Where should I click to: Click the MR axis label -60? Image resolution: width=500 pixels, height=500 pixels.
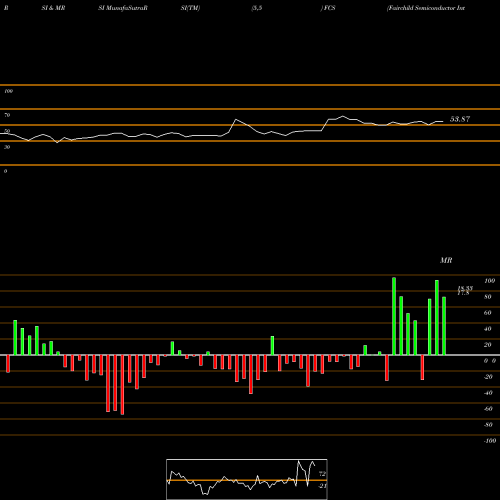click(488, 409)
